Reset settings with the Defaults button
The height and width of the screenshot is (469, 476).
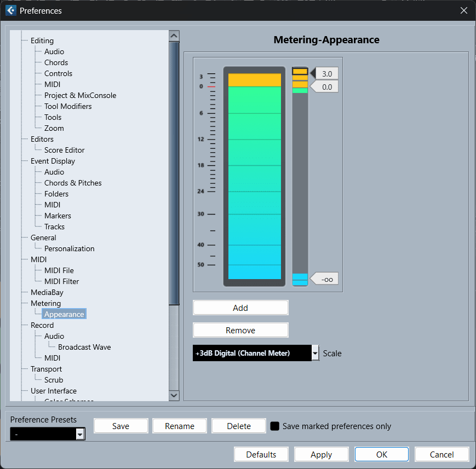coord(261,454)
